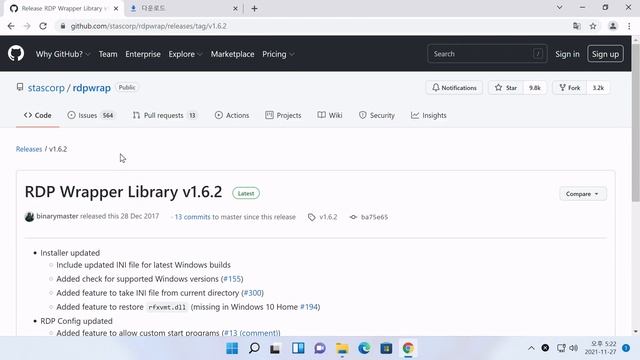
Task: Click the Sign in link
Action: (567, 54)
